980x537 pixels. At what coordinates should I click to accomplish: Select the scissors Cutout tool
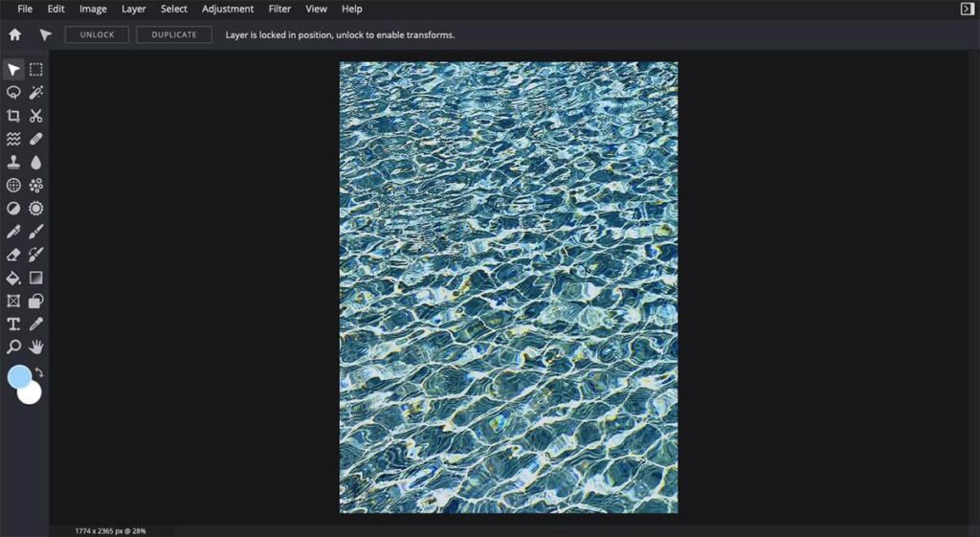[x=35, y=116]
